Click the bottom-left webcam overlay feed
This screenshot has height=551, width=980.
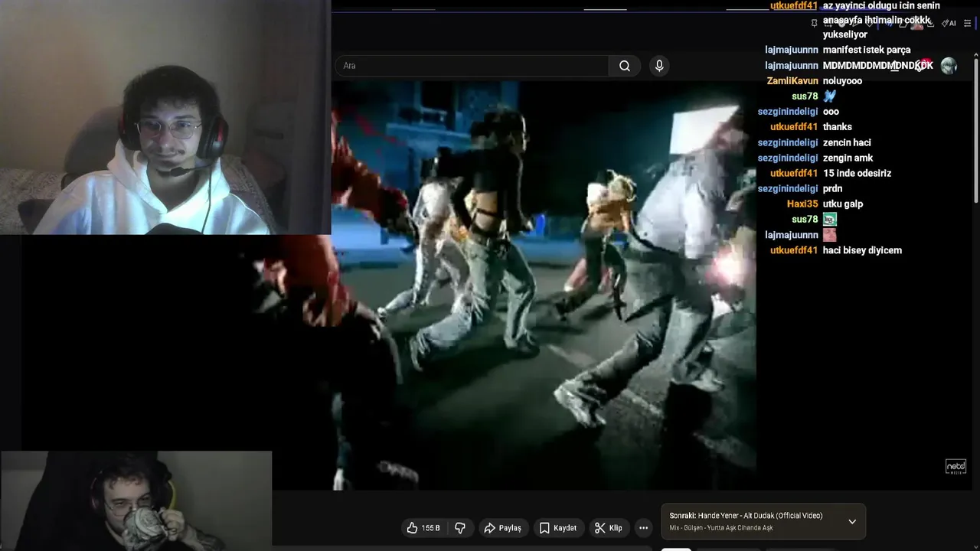click(x=136, y=500)
